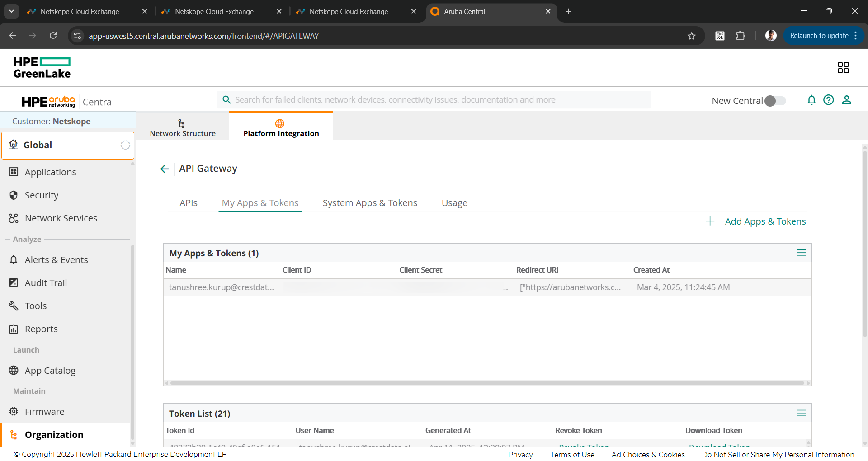
Task: Click the search magnifier icon
Action: (226, 99)
